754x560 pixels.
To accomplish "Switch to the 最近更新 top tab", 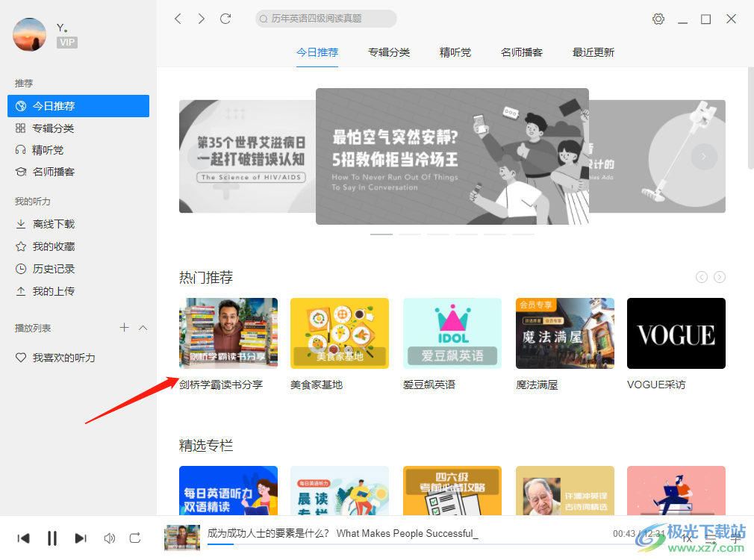I will (593, 52).
